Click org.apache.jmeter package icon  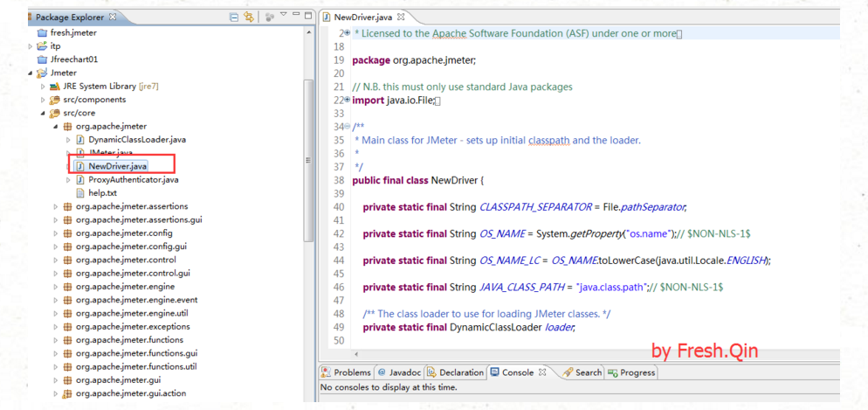click(x=67, y=127)
